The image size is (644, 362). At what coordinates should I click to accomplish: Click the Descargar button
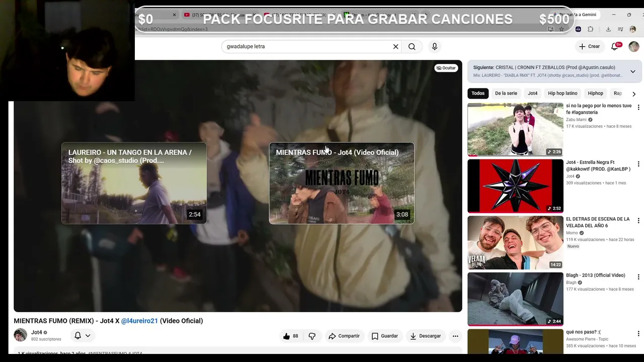point(426,336)
